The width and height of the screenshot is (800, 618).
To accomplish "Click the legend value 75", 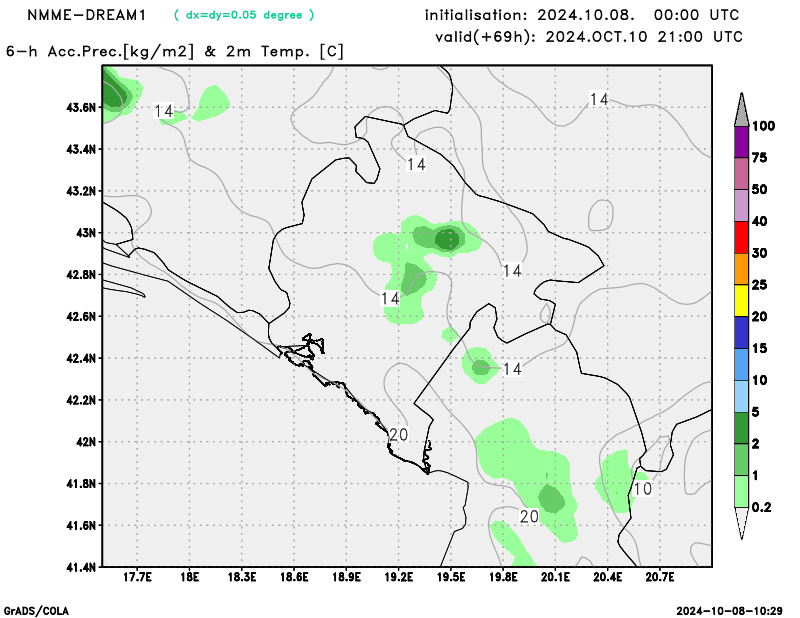I will coord(760,158).
